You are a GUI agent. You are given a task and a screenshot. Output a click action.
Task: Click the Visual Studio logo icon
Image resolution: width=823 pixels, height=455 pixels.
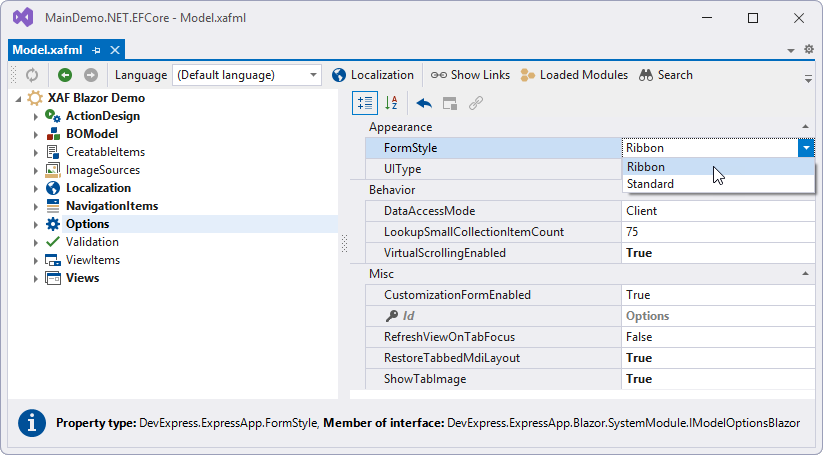(23, 17)
